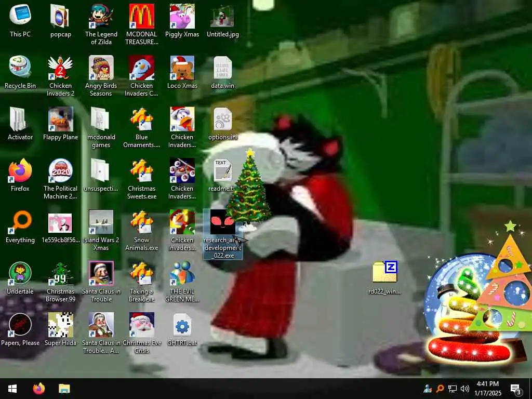Viewport: 532px width, 399px height.
Task: Launch MCDONAL TREASURE shortcut
Action: [141, 24]
